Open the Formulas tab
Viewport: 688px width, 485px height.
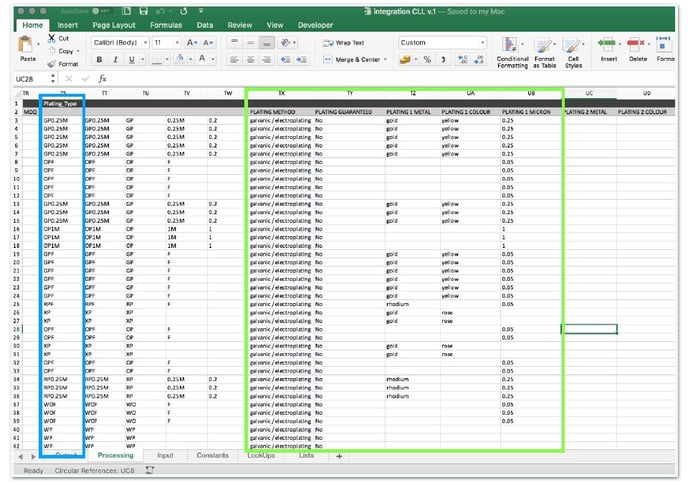click(x=166, y=25)
